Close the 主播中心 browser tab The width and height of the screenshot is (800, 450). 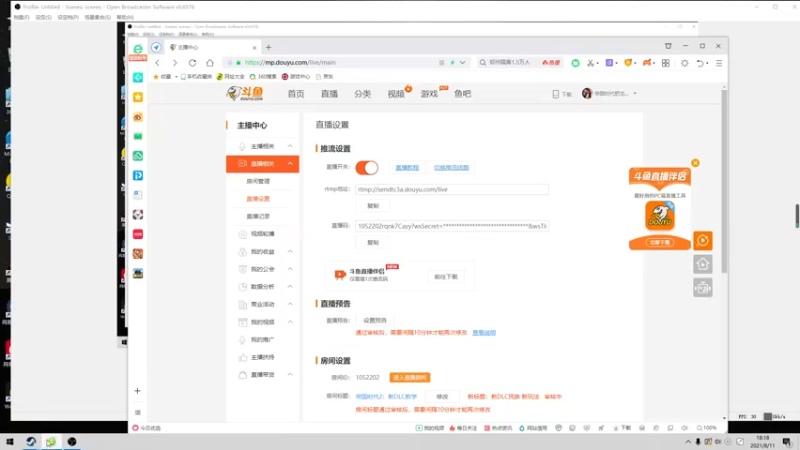point(254,47)
